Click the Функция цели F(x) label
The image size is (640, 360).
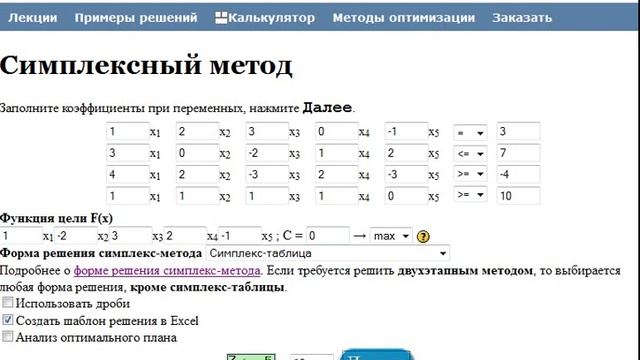point(56,218)
